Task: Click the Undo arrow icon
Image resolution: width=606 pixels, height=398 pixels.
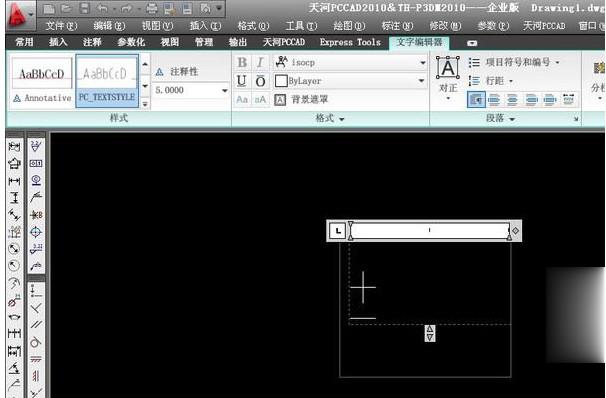Action: click(102, 8)
